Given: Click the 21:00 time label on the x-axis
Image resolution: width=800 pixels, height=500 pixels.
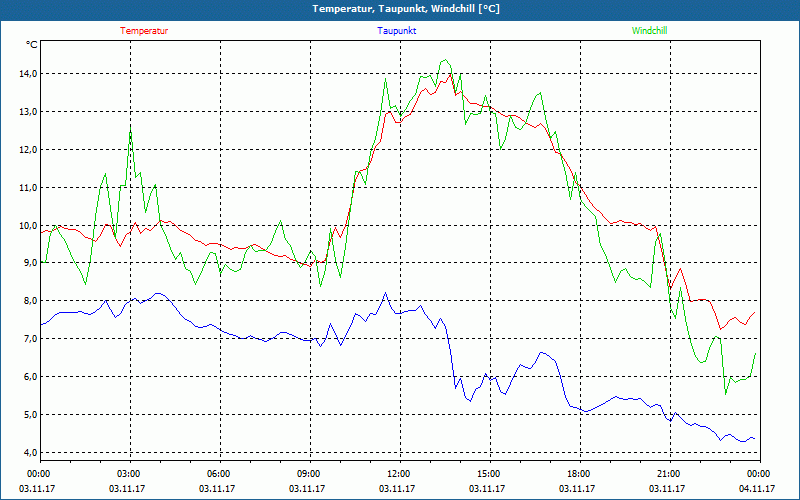Looking at the screenshot, I should (x=669, y=473).
